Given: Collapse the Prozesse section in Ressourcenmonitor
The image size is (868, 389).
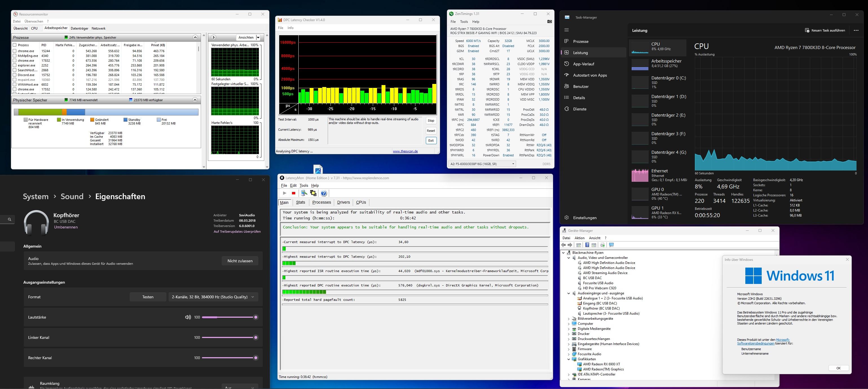Looking at the screenshot, I should [195, 37].
